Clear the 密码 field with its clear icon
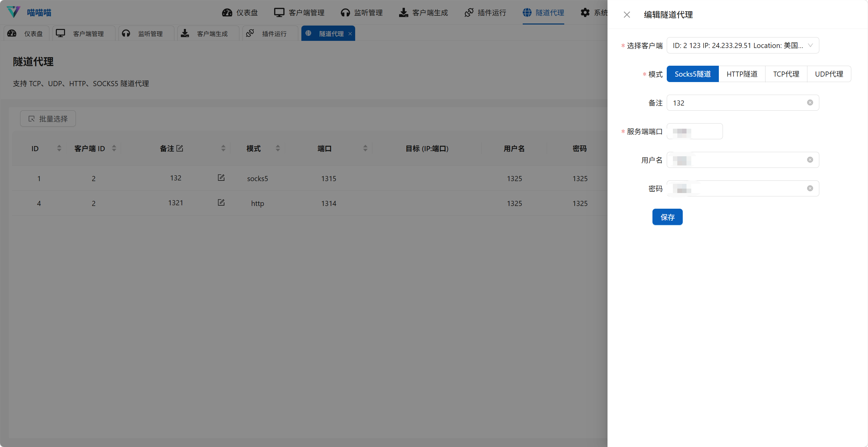This screenshot has width=868, height=447. point(810,188)
